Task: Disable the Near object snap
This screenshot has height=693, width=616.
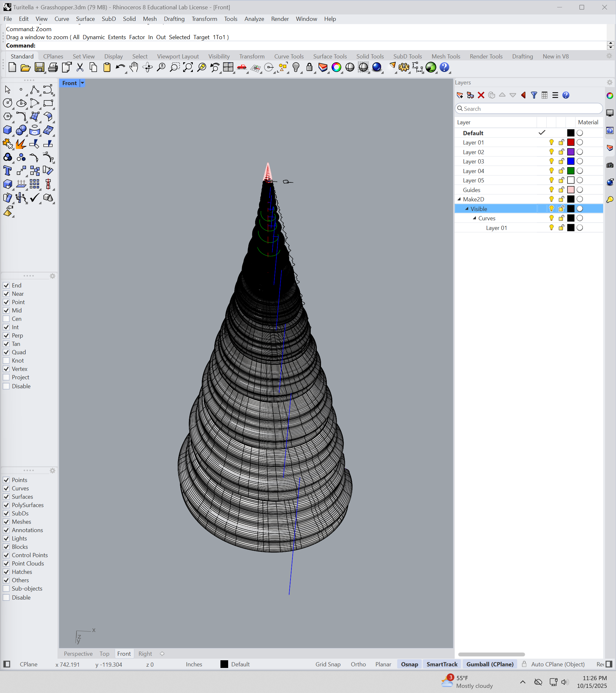Action: (x=6, y=294)
